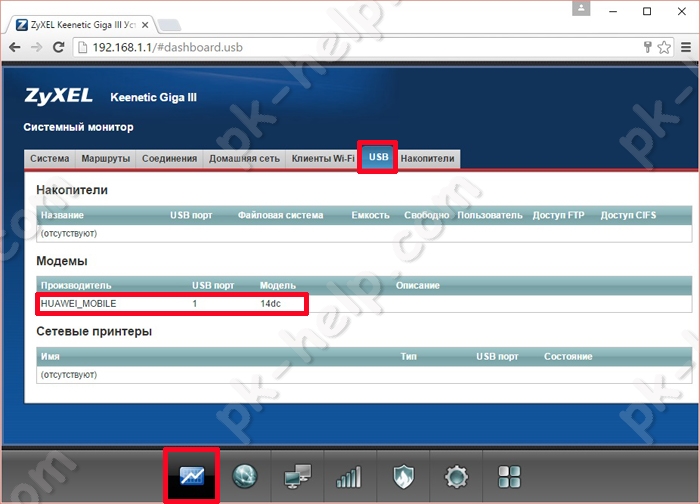Click Сетевые принтеры section heading
700x504 pixels.
click(x=94, y=331)
